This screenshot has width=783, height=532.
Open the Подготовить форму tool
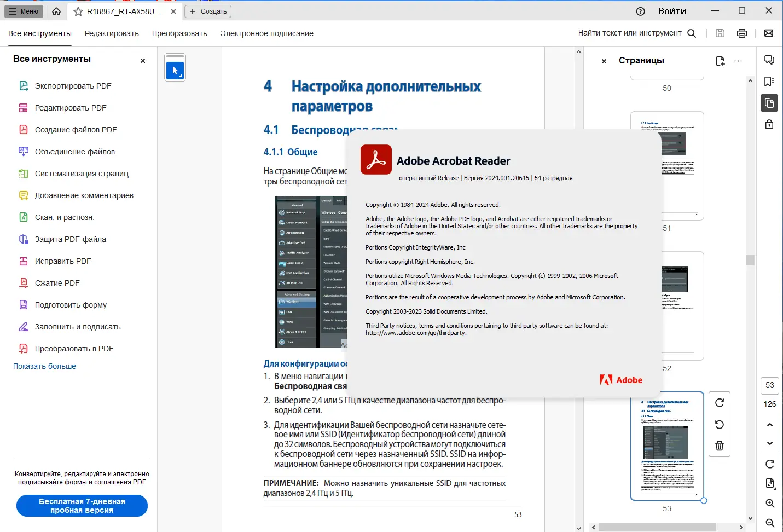tap(71, 305)
